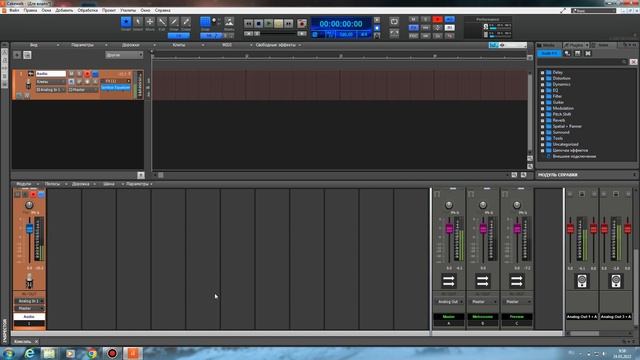This screenshot has height=360, width=640.
Task: Toggle global arm record button in Mix module
Action: [x=438, y=19]
